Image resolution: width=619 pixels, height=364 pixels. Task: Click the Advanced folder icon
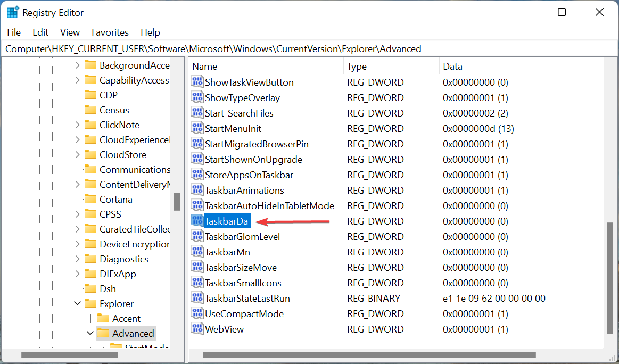click(103, 333)
